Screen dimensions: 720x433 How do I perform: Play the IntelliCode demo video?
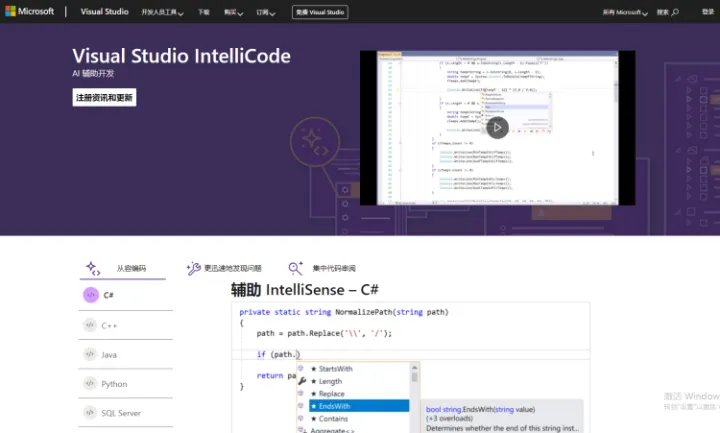497,128
